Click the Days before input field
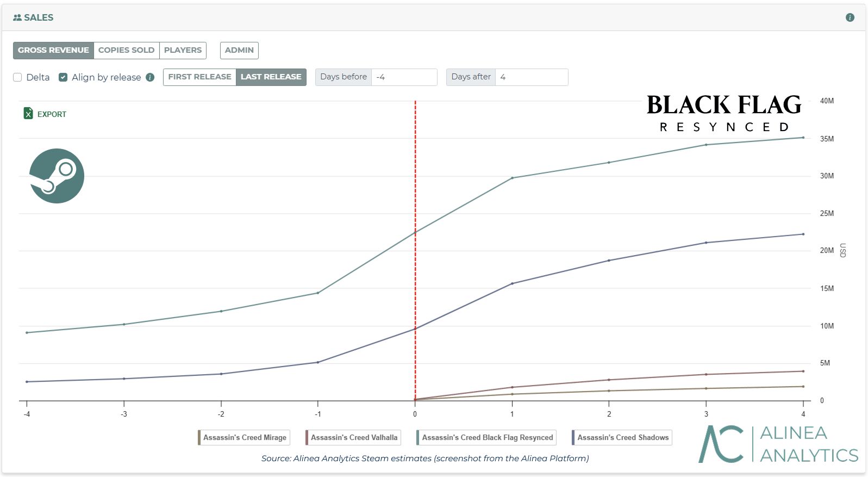This screenshot has height=477, width=868. pos(404,77)
